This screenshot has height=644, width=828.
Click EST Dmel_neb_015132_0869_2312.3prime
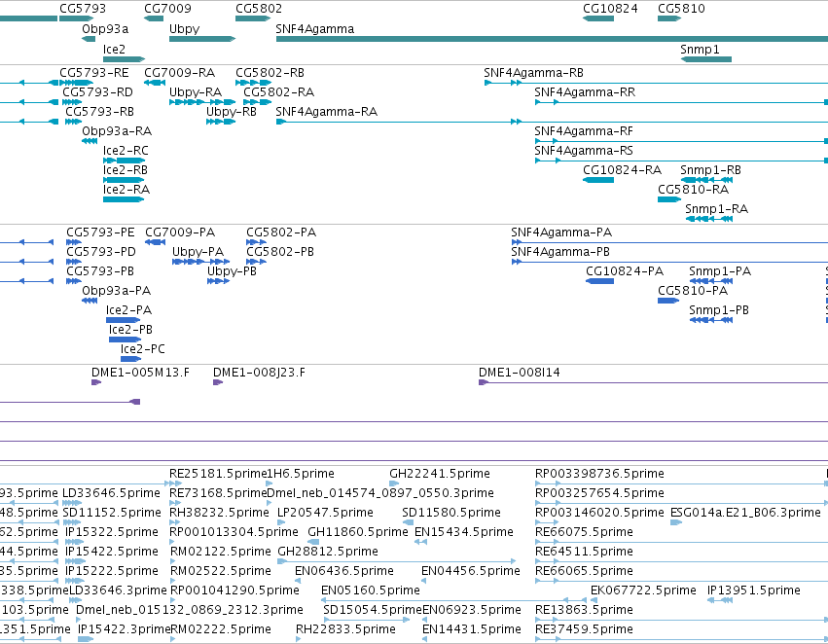(190, 610)
